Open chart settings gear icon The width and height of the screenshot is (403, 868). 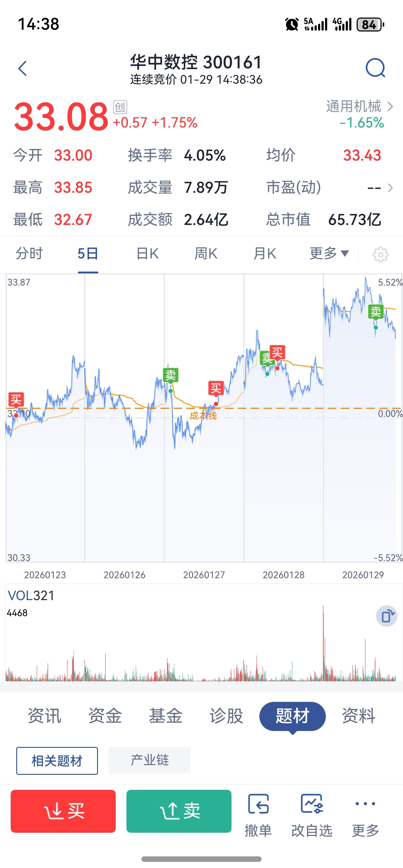pos(380,254)
